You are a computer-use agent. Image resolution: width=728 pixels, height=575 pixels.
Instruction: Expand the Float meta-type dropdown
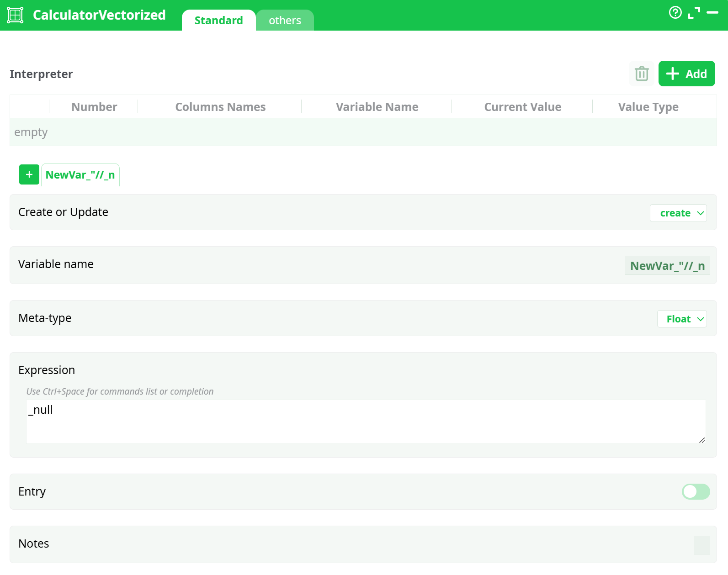pyautogui.click(x=682, y=319)
